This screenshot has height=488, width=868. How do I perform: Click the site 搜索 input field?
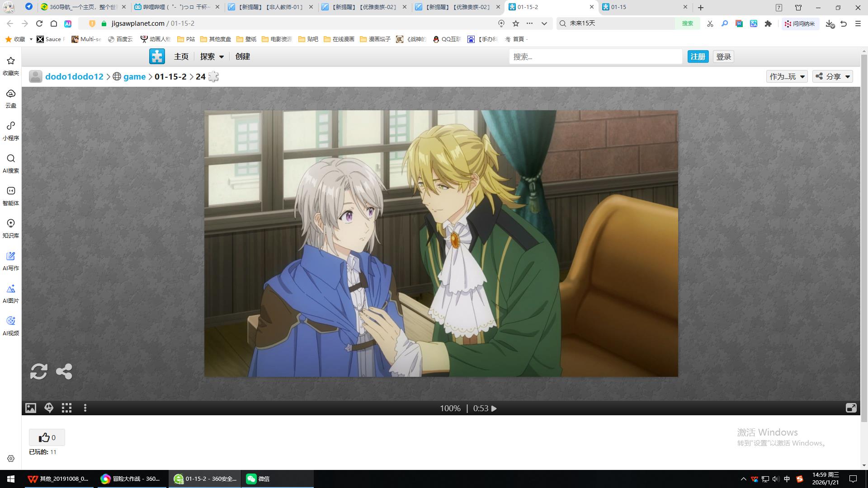point(595,56)
